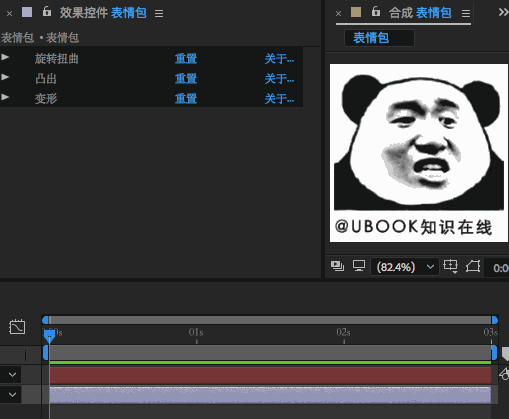Viewport: 509px width, 419px height.
Task: Open the purple layer's dropdown chevron
Action: (12, 395)
